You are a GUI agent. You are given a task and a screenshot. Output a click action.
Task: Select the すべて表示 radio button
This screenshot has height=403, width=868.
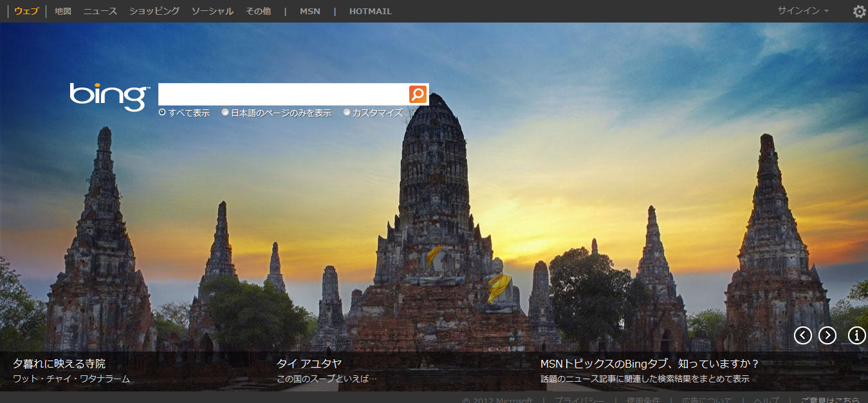point(162,113)
